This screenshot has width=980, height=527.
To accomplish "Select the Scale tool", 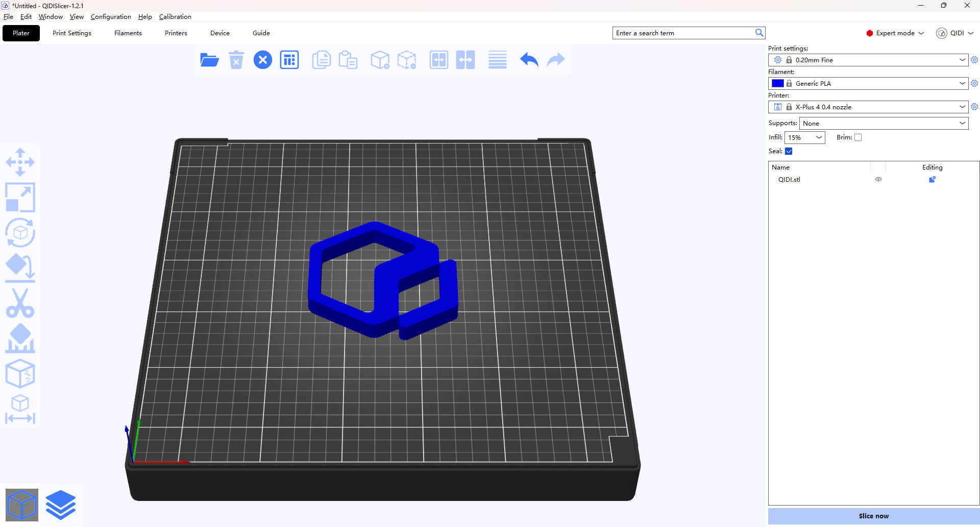I will 20,198.
